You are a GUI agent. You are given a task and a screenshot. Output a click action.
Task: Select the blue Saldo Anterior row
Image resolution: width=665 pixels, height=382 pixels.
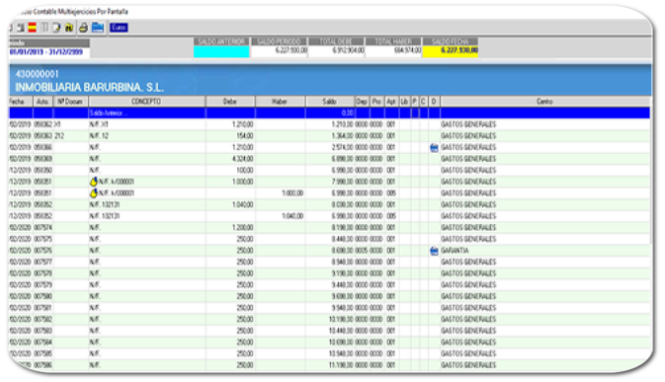[x=329, y=113]
